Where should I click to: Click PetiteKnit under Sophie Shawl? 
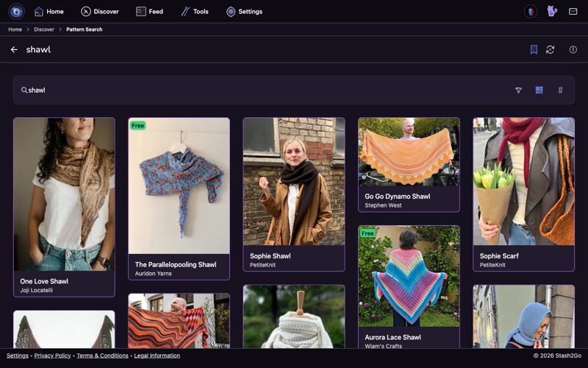pos(263,265)
